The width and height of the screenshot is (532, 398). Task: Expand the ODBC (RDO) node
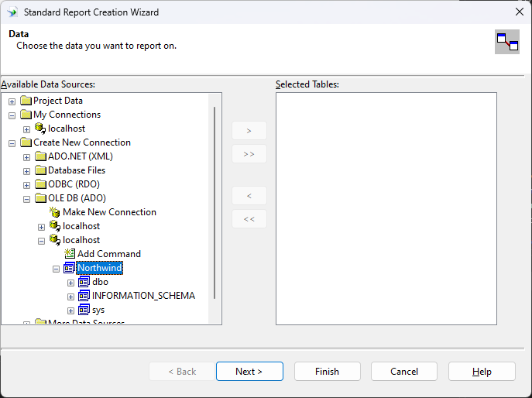[x=26, y=184]
